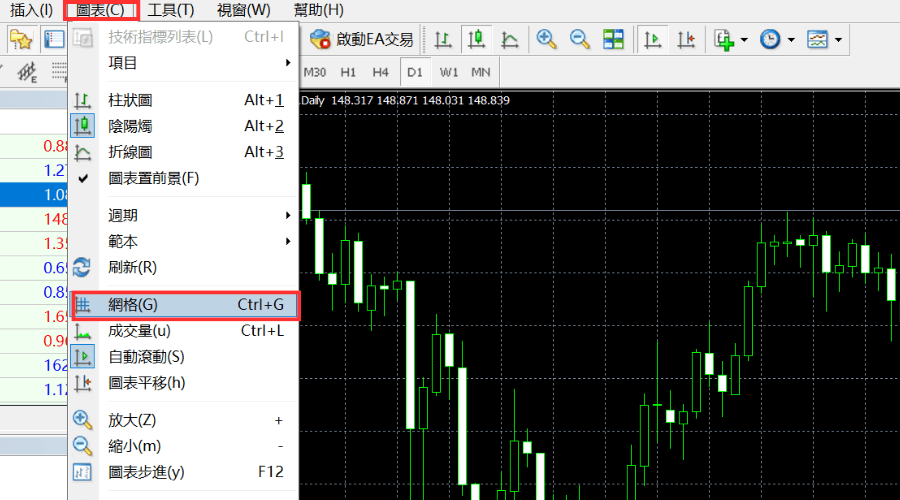Select the bar chart icon in toolbar
The width and height of the screenshot is (900, 500).
[x=443, y=39]
